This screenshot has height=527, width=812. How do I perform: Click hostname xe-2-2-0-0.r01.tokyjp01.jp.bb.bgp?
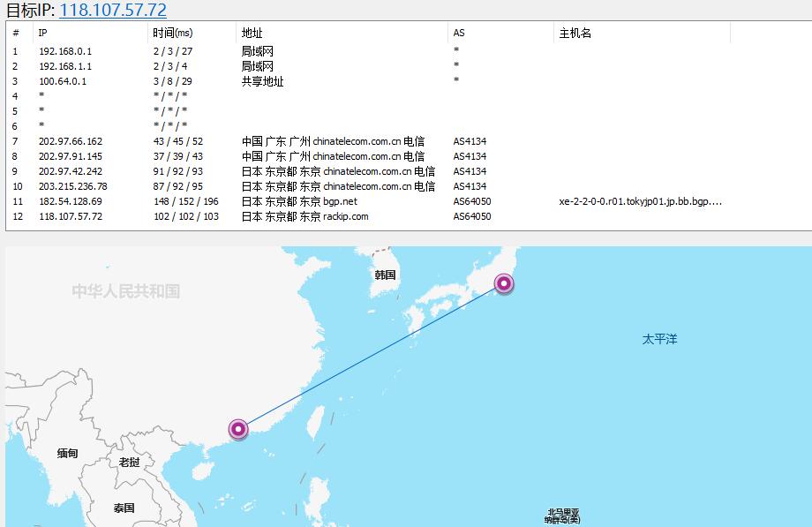click(x=640, y=201)
